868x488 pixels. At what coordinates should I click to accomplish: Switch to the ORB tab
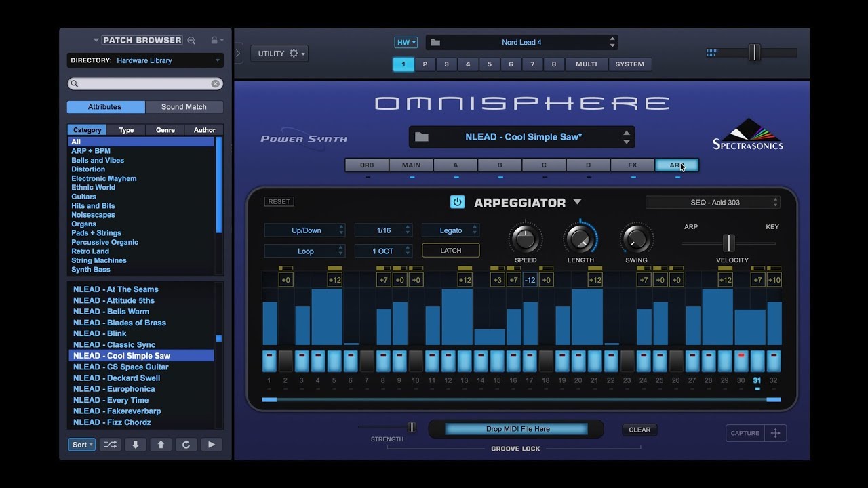pos(367,165)
